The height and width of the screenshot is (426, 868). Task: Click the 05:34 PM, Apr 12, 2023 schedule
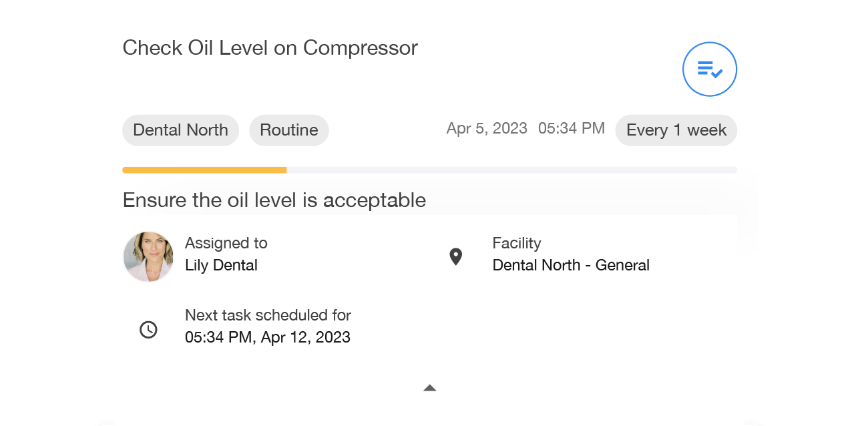267,337
